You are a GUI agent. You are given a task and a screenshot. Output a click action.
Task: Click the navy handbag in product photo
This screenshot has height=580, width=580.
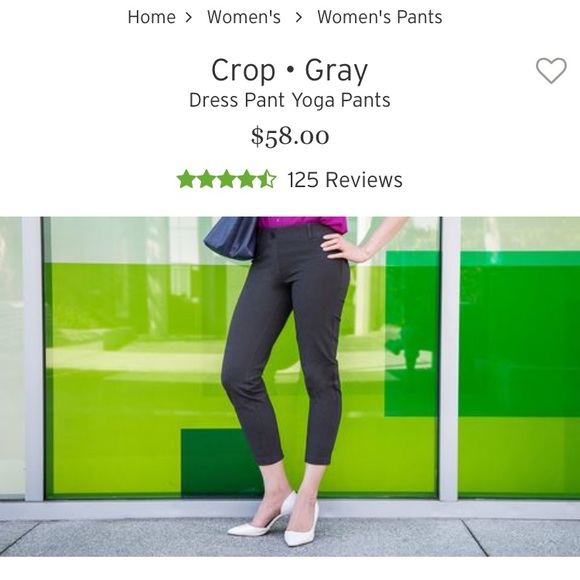pos(230,238)
